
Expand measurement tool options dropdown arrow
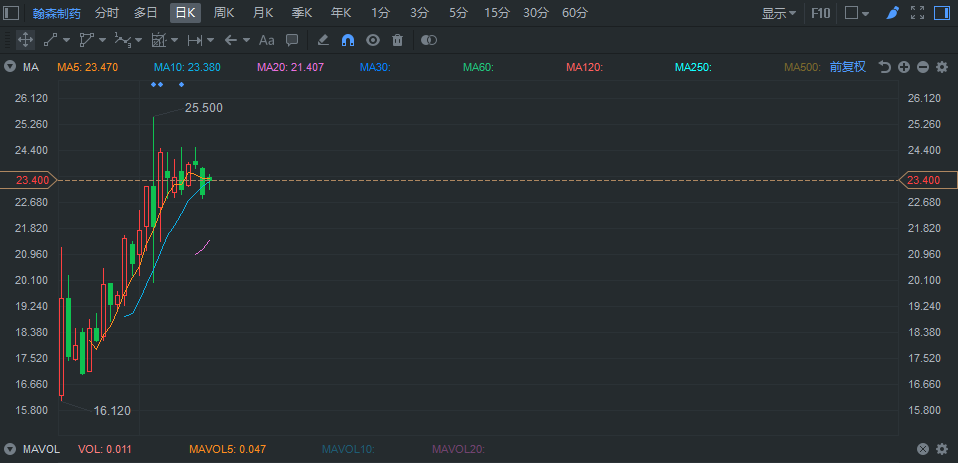[175, 40]
